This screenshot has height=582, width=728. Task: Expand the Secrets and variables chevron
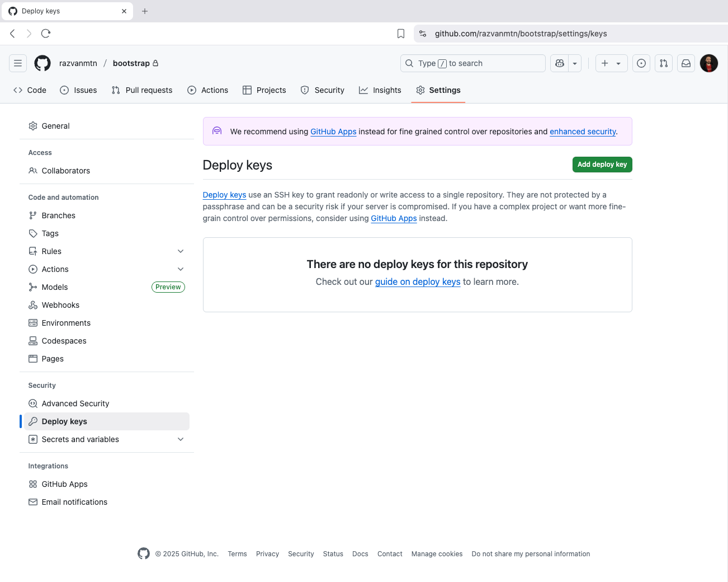click(181, 439)
